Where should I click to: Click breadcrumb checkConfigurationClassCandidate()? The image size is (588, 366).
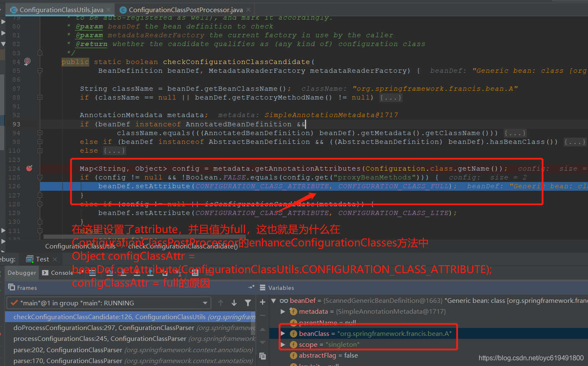(x=183, y=246)
